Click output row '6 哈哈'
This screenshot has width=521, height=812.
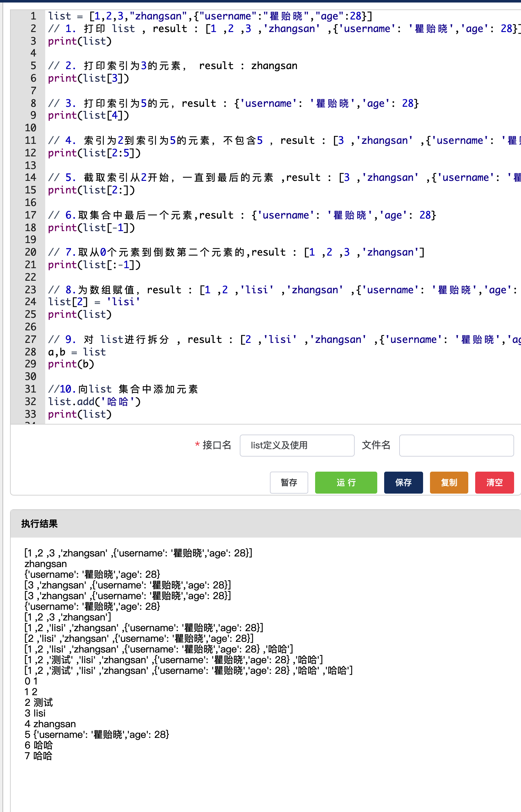coord(38,745)
